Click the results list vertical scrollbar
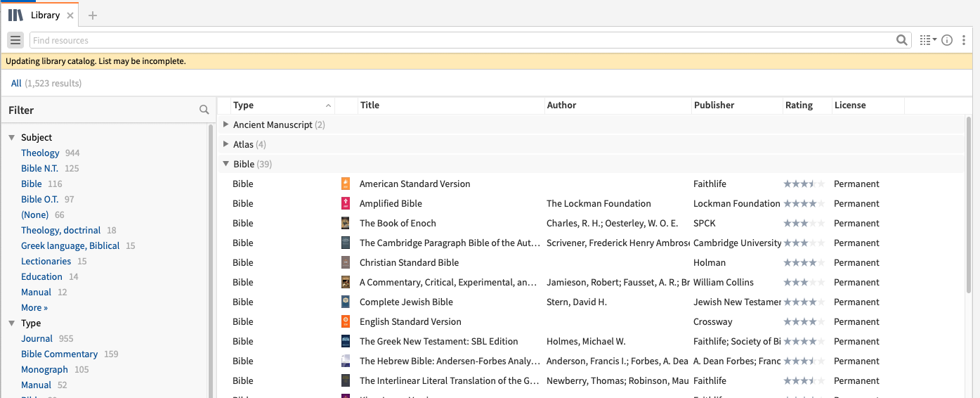Image resolution: width=980 pixels, height=398 pixels. coord(970,205)
